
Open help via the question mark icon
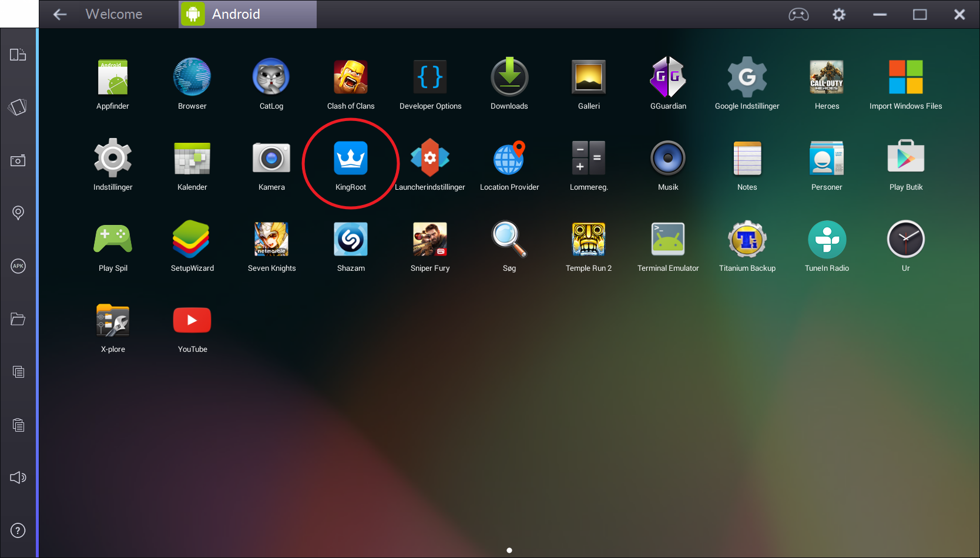click(x=18, y=530)
